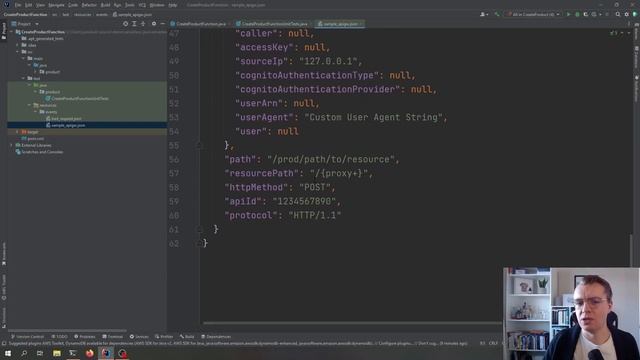This screenshot has width=640, height=360.
Task: Expand the target folder
Action: (x=18, y=132)
